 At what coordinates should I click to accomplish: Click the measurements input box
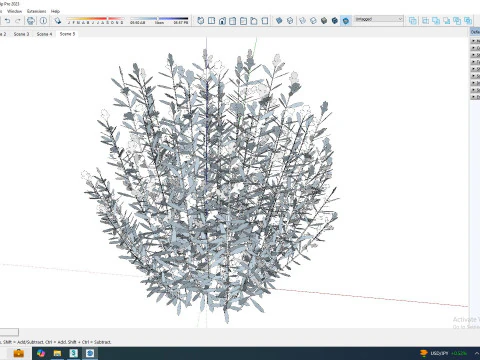point(9,332)
